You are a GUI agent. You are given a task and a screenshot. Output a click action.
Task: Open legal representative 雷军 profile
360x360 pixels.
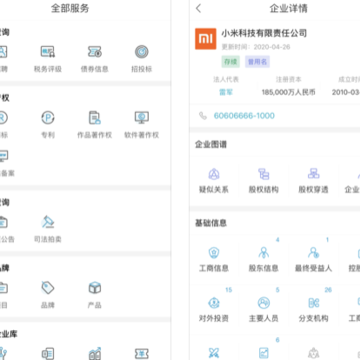226,92
